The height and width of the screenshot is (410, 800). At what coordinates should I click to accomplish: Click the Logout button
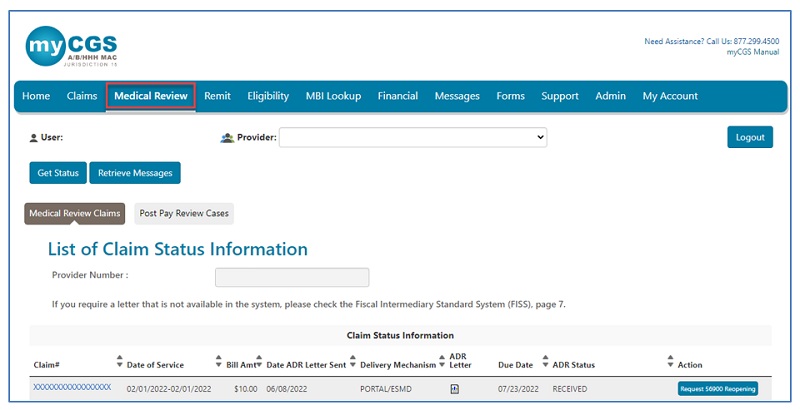(749, 137)
